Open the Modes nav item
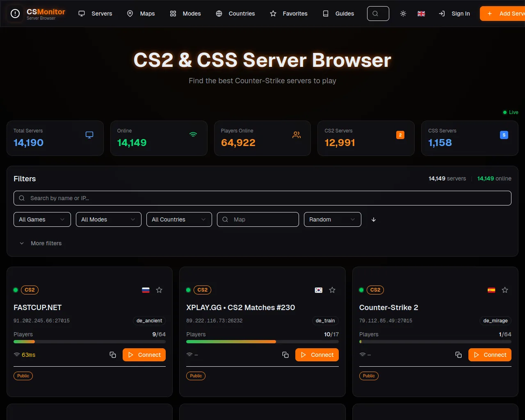 [x=185, y=14]
